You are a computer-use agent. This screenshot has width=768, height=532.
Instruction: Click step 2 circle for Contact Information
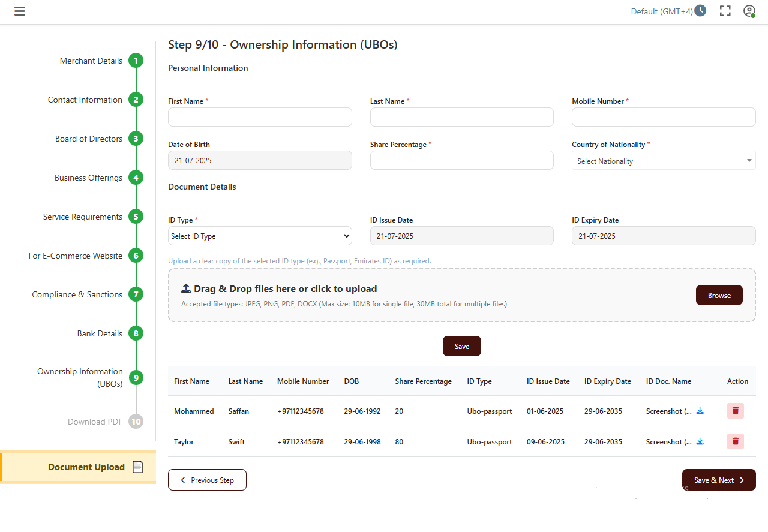[x=136, y=100]
